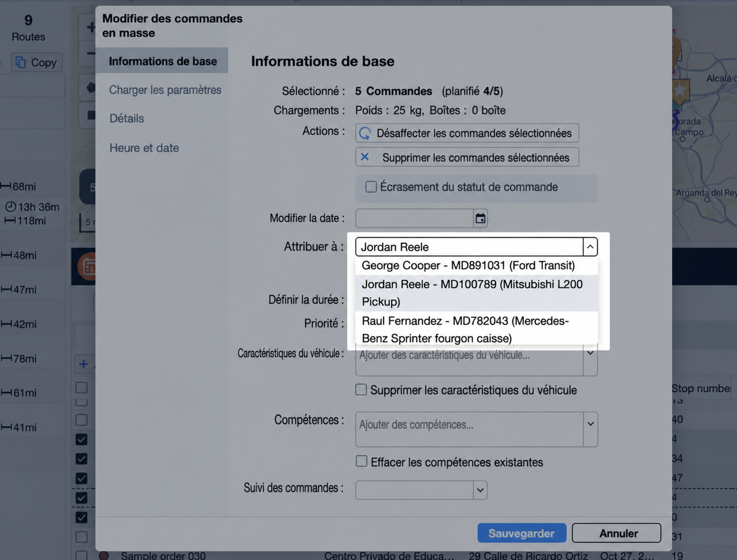Click the calendar icon next to Modifier la date

(x=480, y=218)
